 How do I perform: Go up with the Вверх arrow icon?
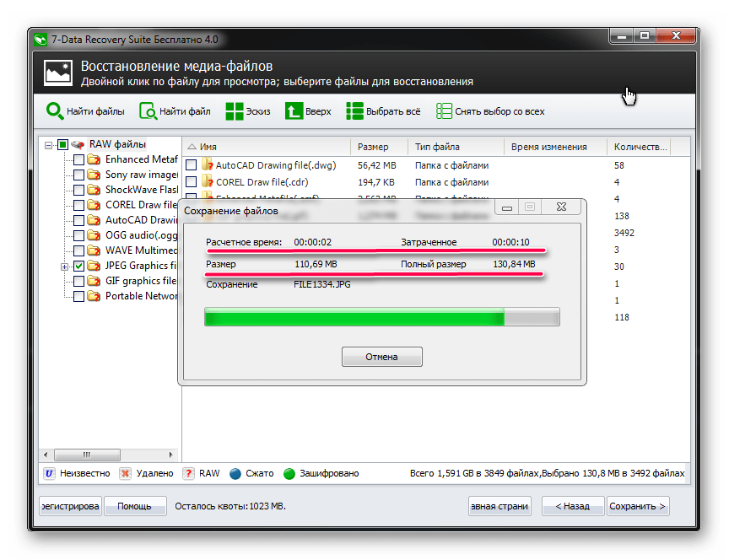point(294,111)
